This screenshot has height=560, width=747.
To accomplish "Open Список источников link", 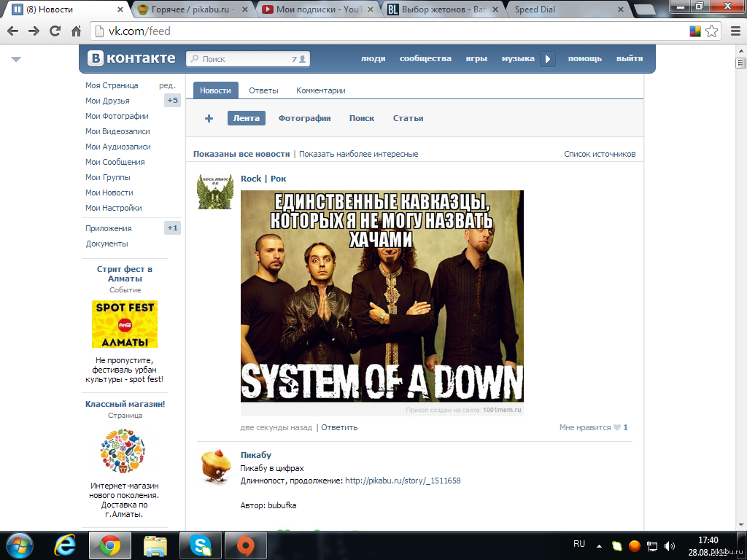I will pos(600,155).
